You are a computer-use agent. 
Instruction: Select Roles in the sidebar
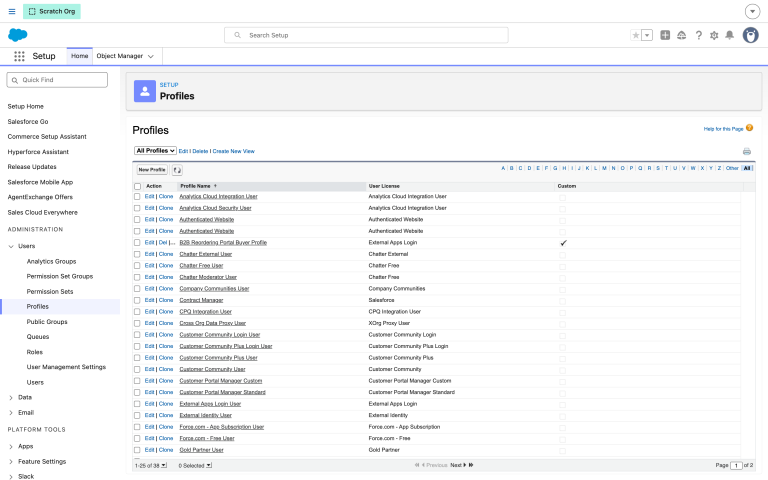point(35,352)
